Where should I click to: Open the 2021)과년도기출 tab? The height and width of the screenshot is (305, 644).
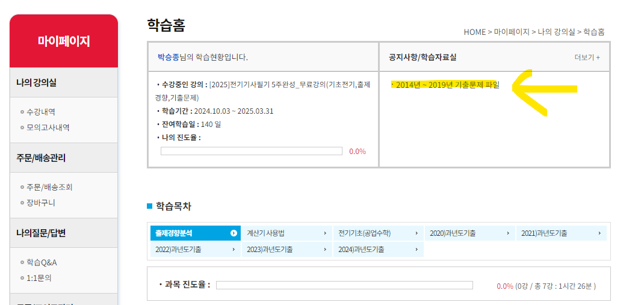(x=543, y=233)
